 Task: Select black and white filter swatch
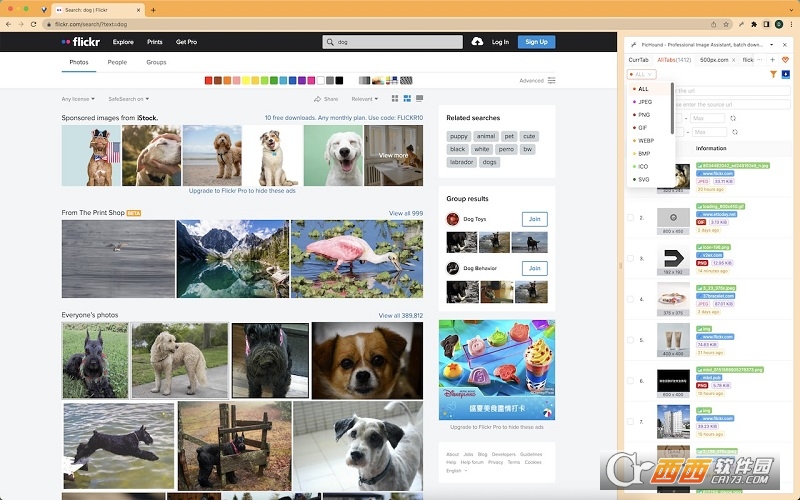364,81
